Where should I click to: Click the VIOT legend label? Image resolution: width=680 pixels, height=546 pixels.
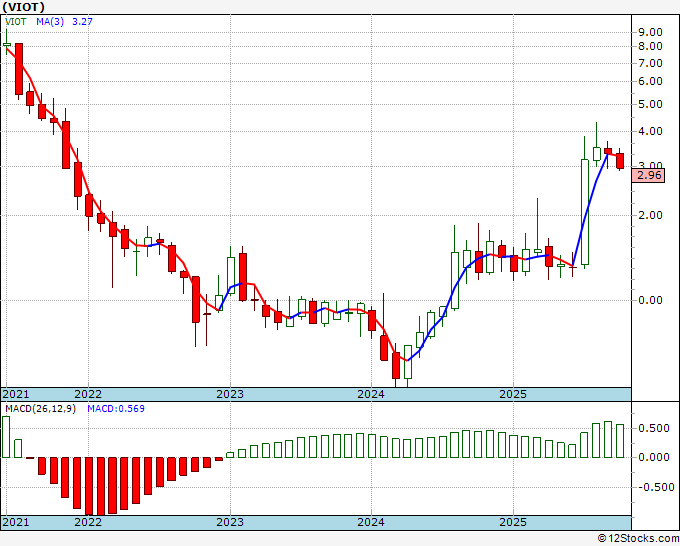point(15,22)
